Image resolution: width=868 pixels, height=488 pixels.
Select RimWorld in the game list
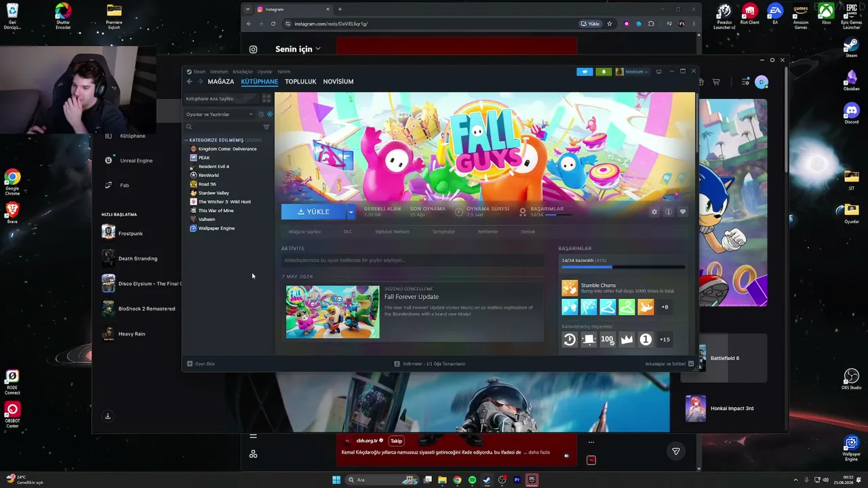point(208,176)
